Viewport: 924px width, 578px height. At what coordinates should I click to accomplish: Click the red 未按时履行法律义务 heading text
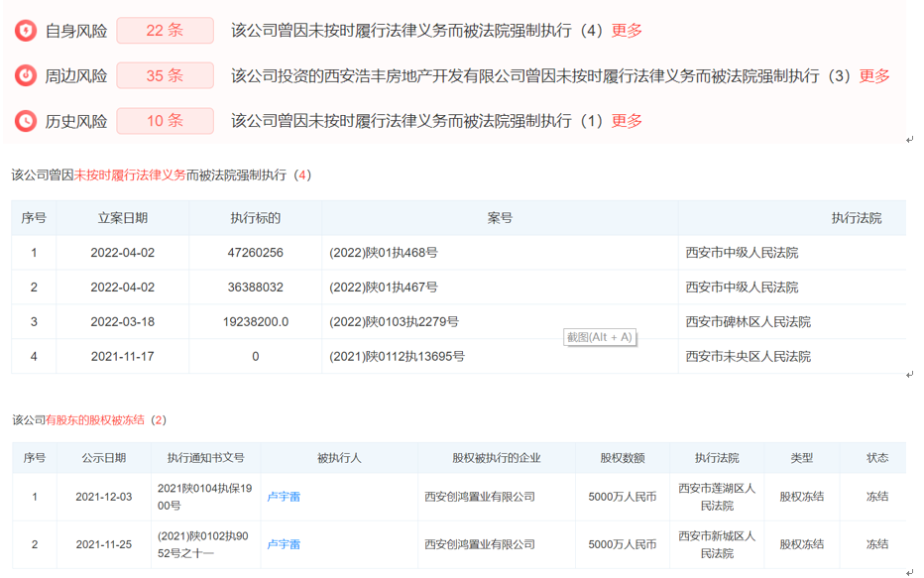130,175
